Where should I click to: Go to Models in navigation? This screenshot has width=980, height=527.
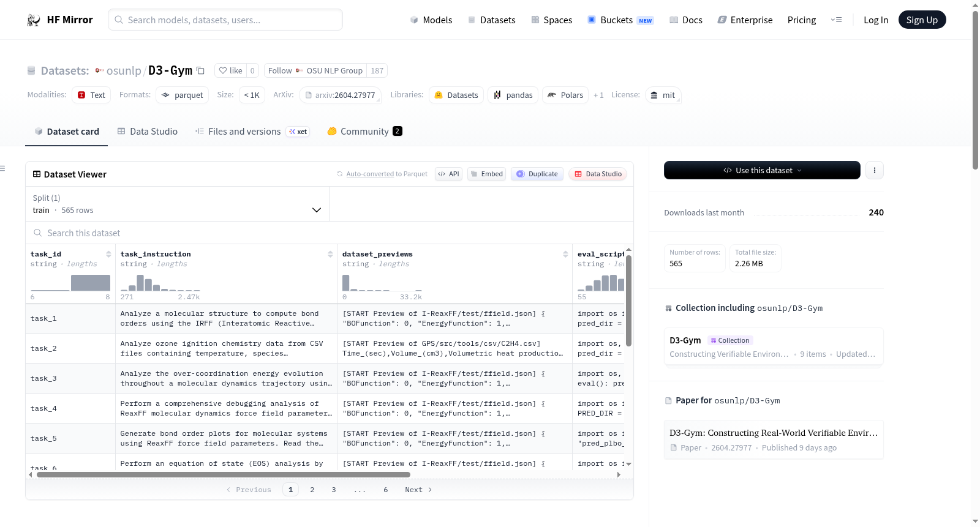click(431, 20)
